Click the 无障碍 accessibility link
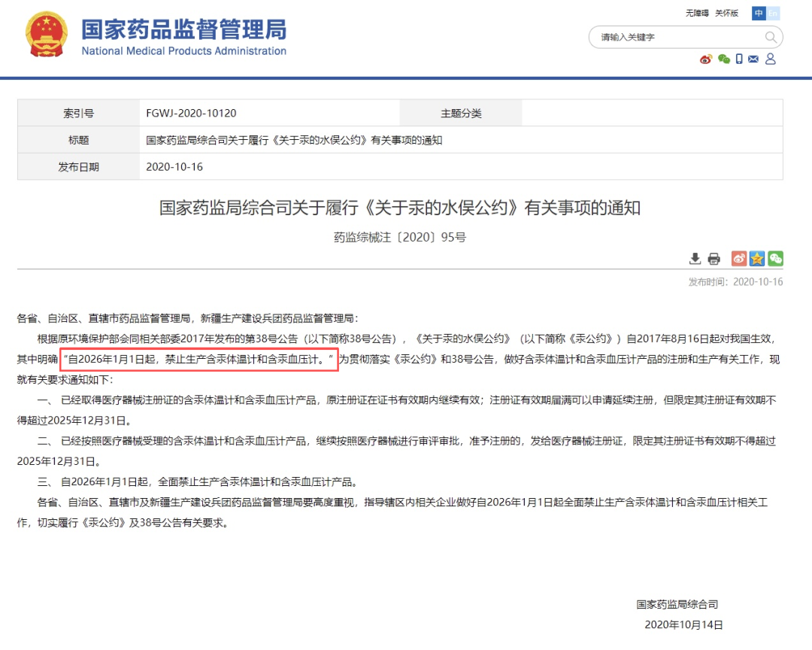This screenshot has width=812, height=650. [x=697, y=14]
